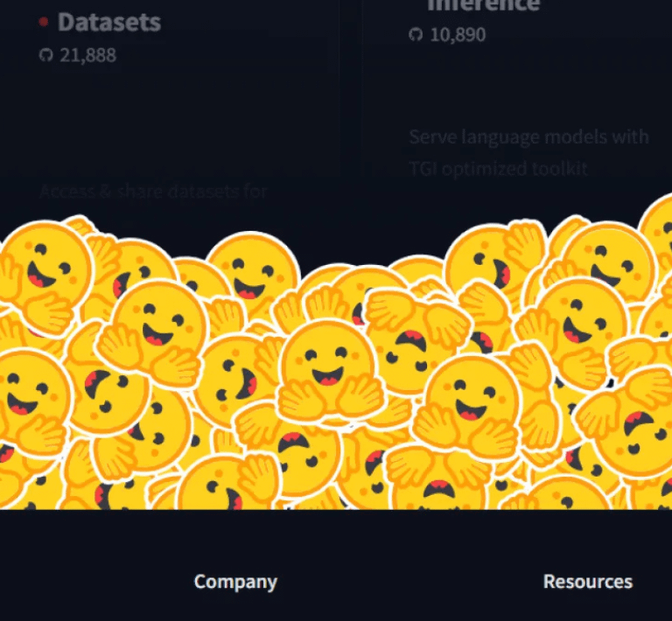
Task: Click the 10,890 star count
Action: (x=458, y=35)
